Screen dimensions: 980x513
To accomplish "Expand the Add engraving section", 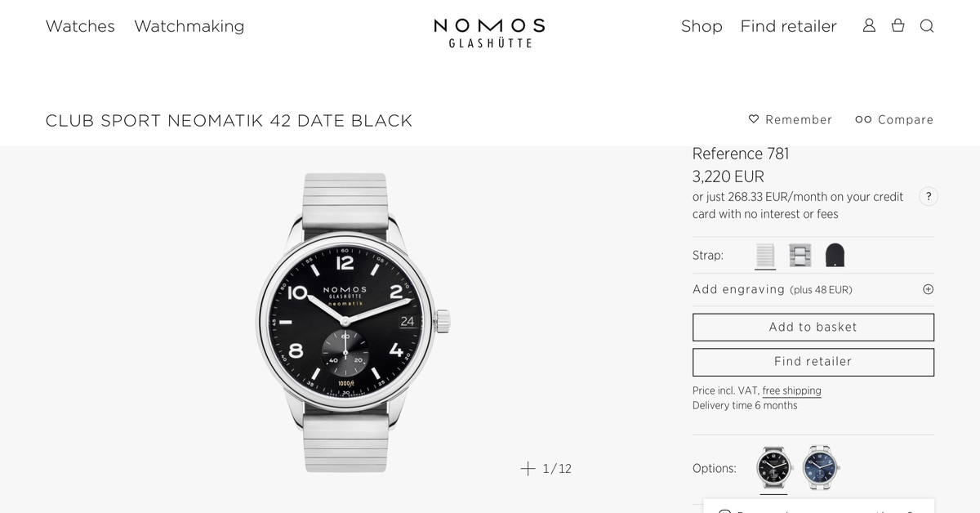I will 928,289.
